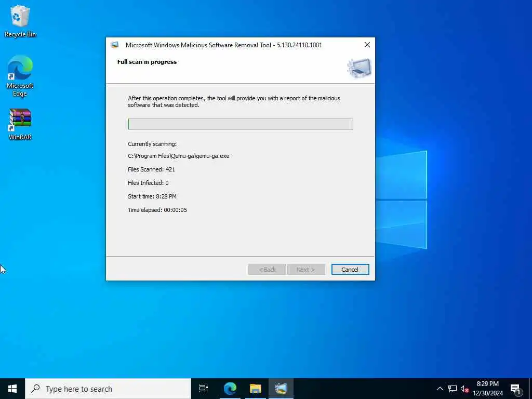
Task: Click the window title text in title bar
Action: tap(223, 45)
